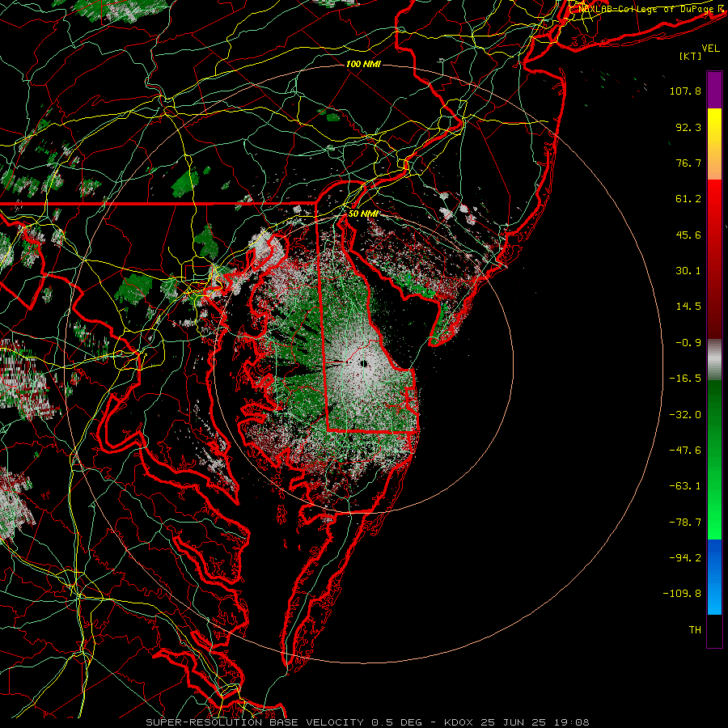
Task: Click the KDOX radar site marker dot
Action: [x=364, y=364]
